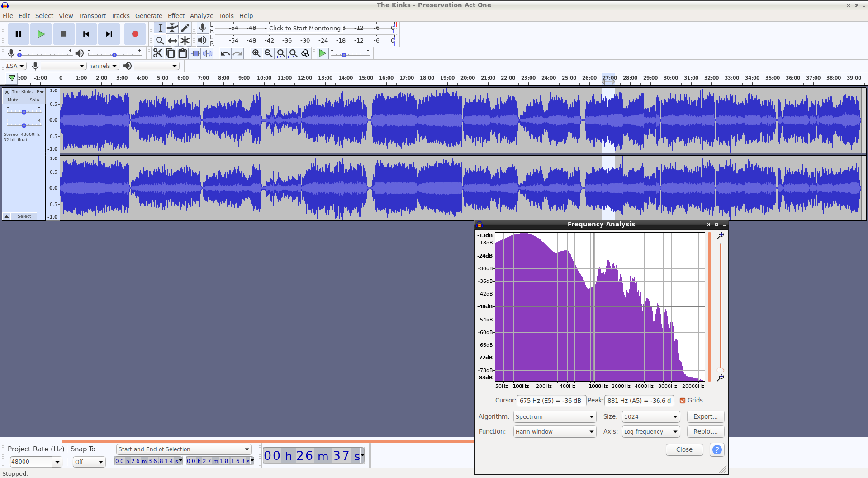This screenshot has height=478, width=868.
Task: Click the pinned playhead green triangle
Action: 12,78
